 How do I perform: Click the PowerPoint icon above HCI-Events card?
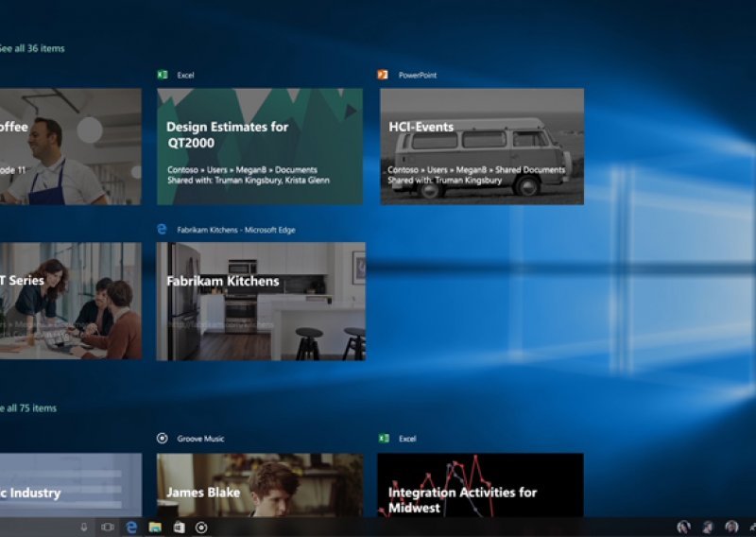[383, 75]
